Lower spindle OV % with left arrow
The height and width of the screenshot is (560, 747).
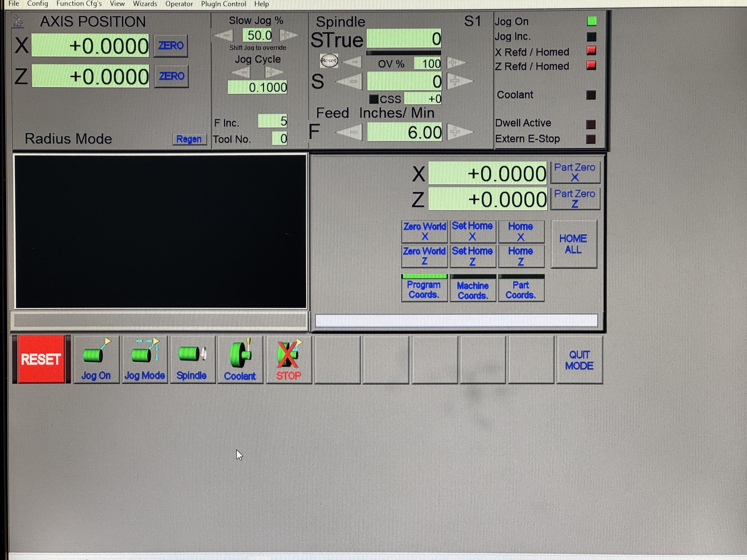click(x=352, y=62)
